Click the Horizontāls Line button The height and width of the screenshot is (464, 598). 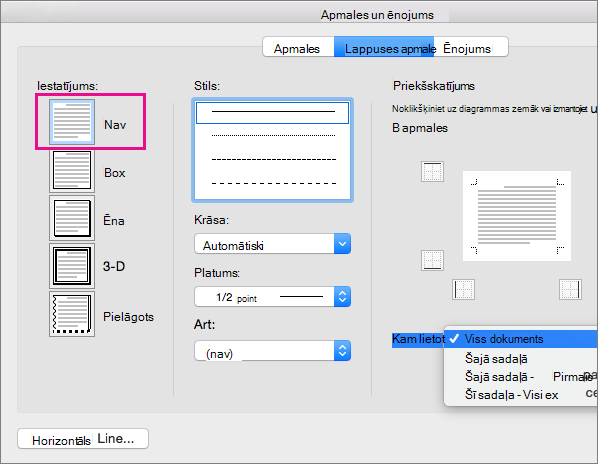(x=83, y=439)
